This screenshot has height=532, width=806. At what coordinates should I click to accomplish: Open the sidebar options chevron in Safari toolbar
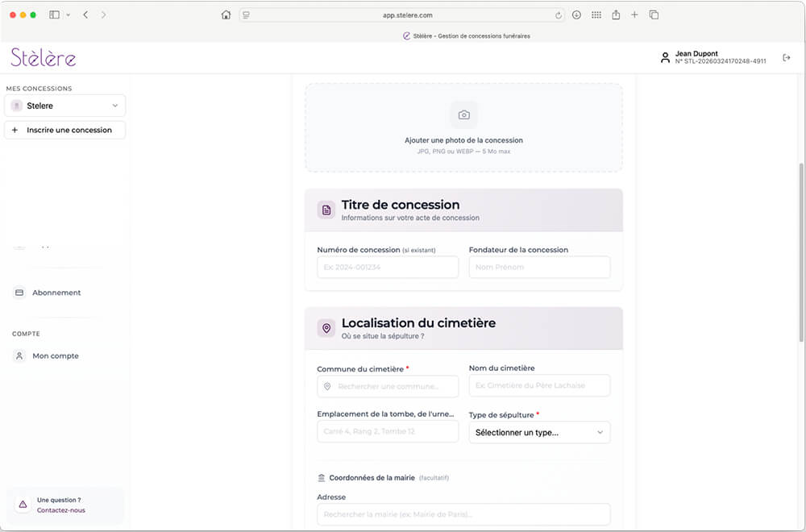click(x=68, y=15)
